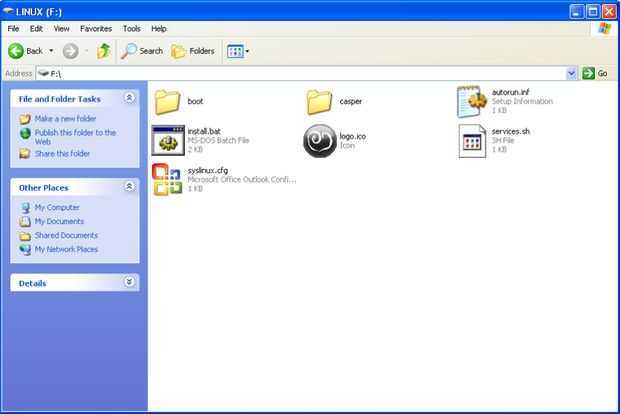Select the logo.ico swirl icon
Image resolution: width=620 pixels, height=414 pixels.
pos(320,141)
